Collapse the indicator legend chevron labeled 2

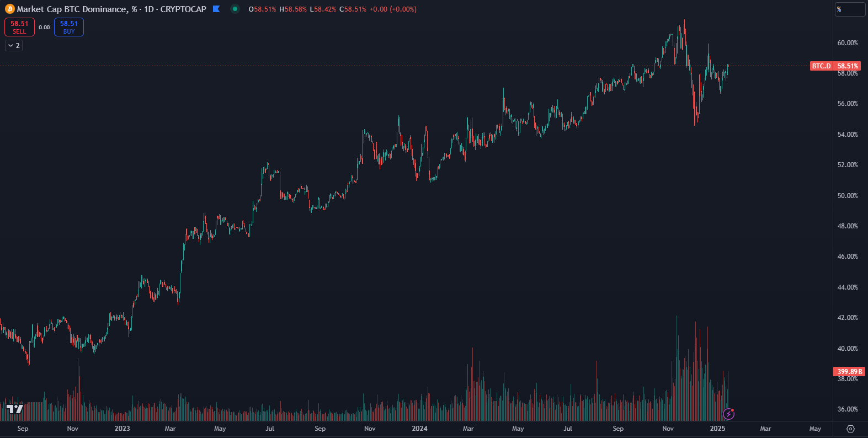tap(14, 46)
